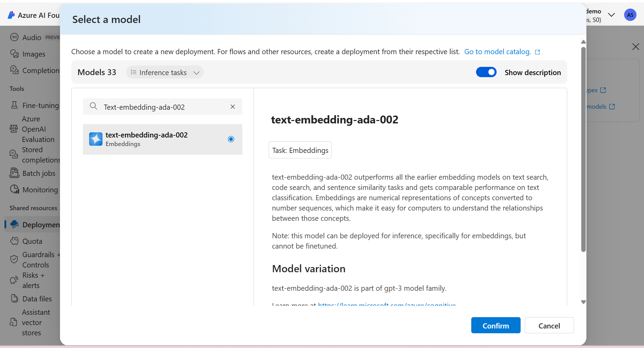Confirm the model selection
644x348 pixels.
496,325
